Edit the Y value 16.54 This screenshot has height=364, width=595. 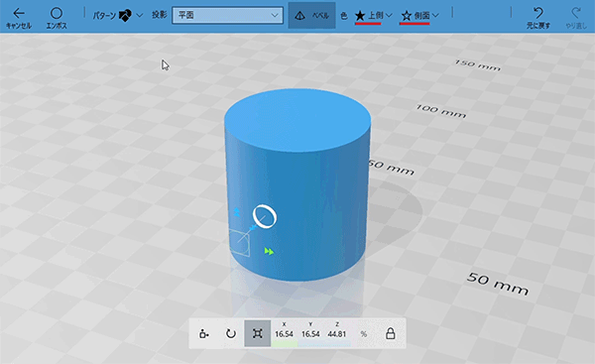click(x=310, y=334)
